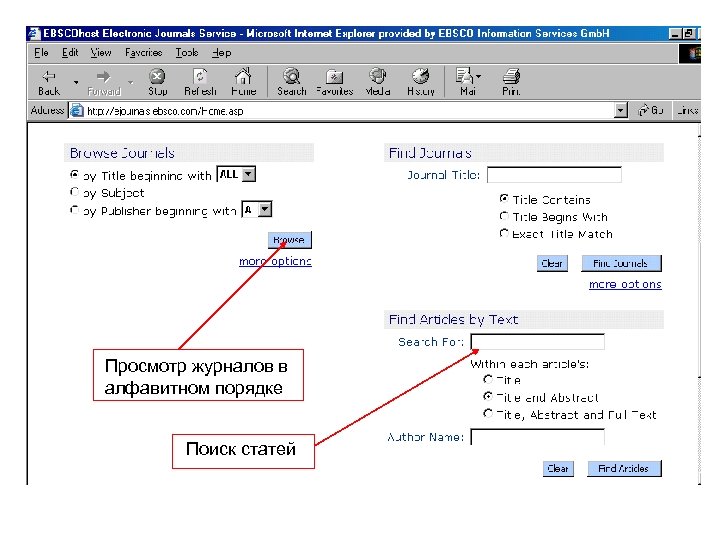Click the Search For text field
Image resolution: width=720 pixels, height=540 pixels.
point(538,342)
